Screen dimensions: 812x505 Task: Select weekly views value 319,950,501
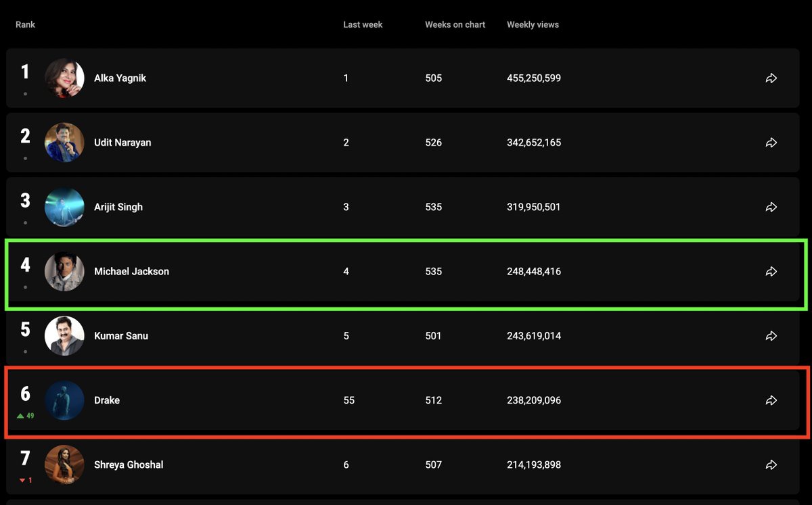[x=534, y=207]
